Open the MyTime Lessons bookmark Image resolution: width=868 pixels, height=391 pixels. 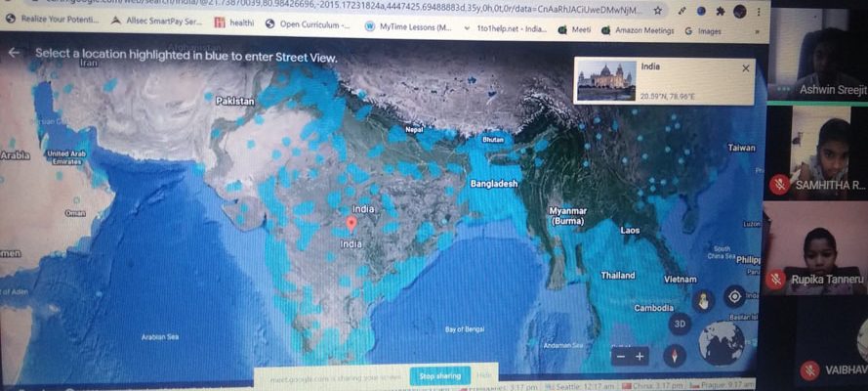(408, 26)
